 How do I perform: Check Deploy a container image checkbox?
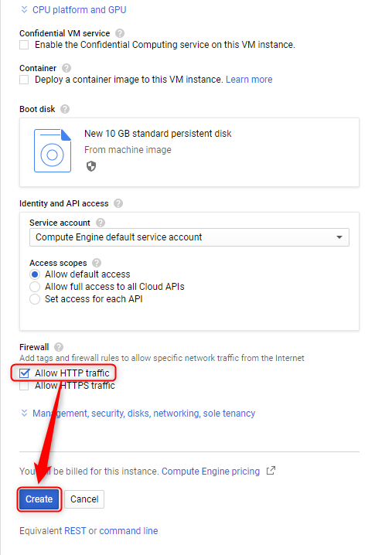tap(24, 80)
